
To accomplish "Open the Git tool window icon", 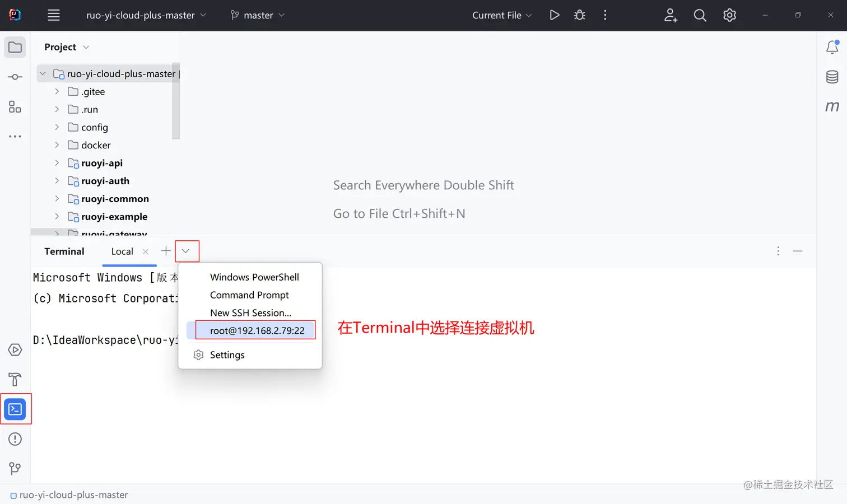I will (x=15, y=468).
